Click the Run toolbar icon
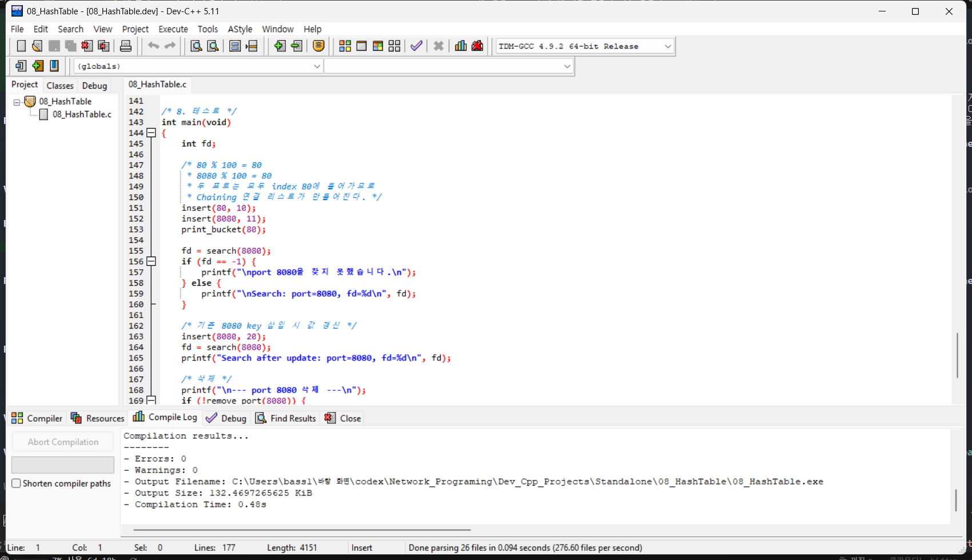Viewport: 972px width, 560px height. click(361, 46)
